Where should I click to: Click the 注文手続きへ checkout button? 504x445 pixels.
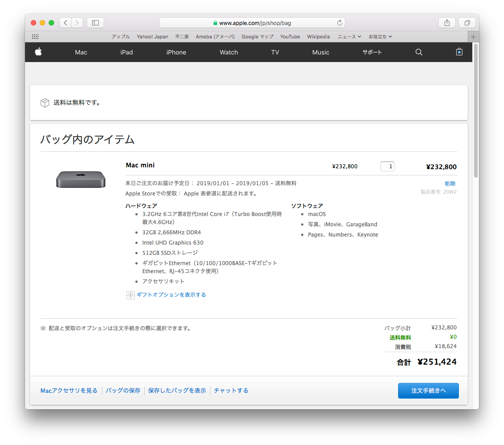click(428, 391)
